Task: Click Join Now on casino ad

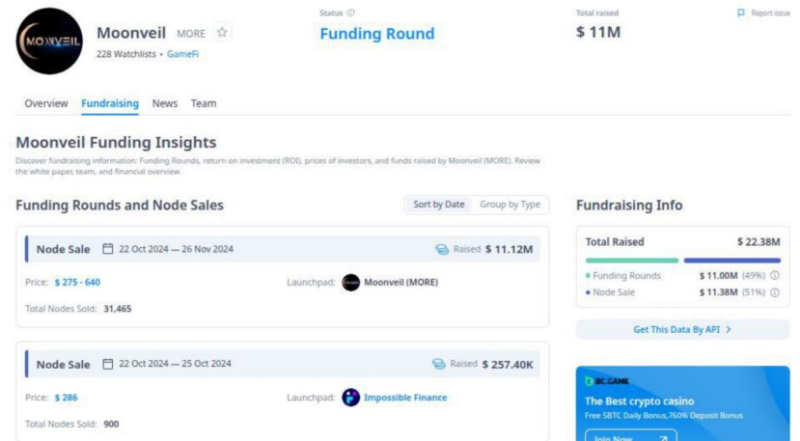Action: tap(631, 437)
